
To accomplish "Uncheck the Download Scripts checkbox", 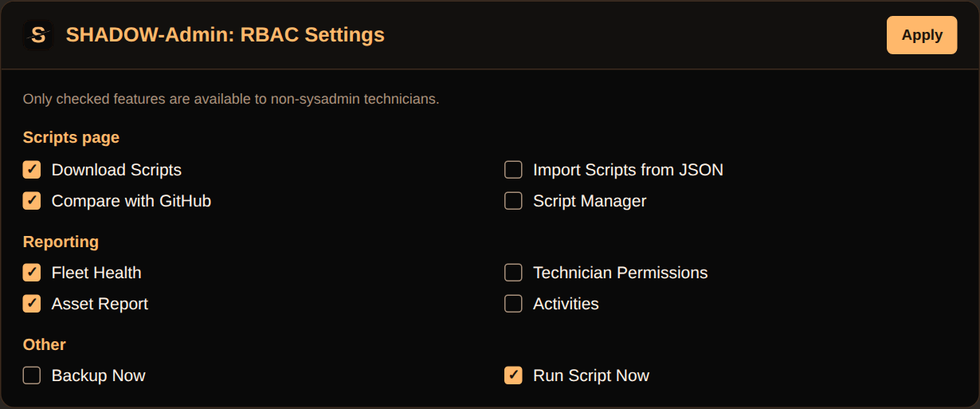I will (32, 170).
